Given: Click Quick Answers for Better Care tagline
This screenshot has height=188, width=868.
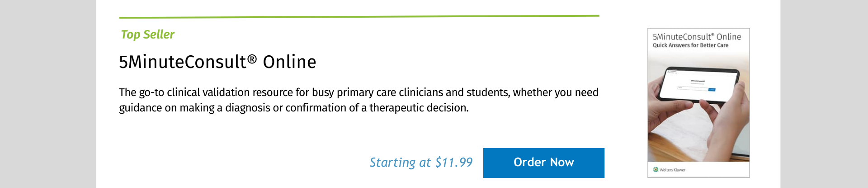Looking at the screenshot, I should pyautogui.click(x=690, y=45).
